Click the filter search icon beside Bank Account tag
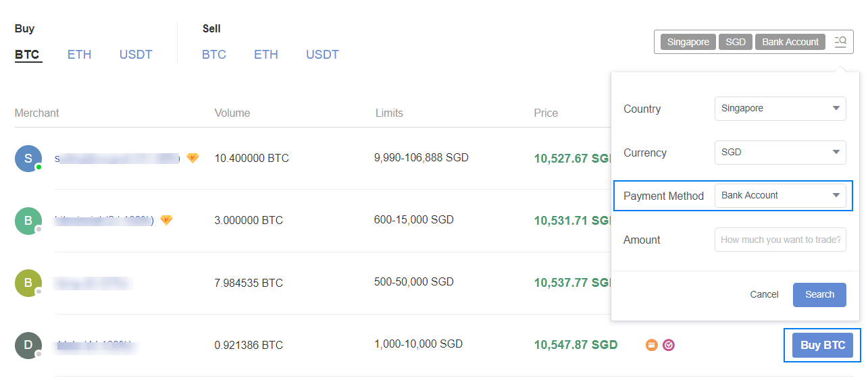The image size is (868, 380). 840,42
